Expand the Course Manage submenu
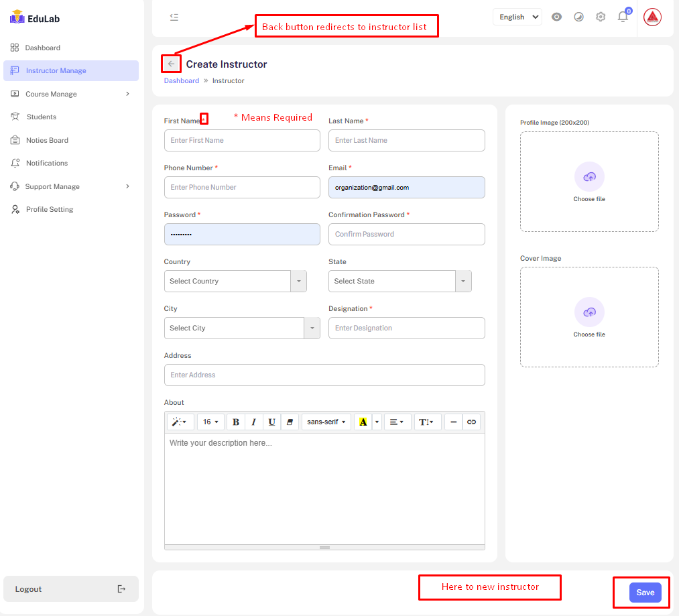Image resolution: width=679 pixels, height=616 pixels. pyautogui.click(x=70, y=94)
